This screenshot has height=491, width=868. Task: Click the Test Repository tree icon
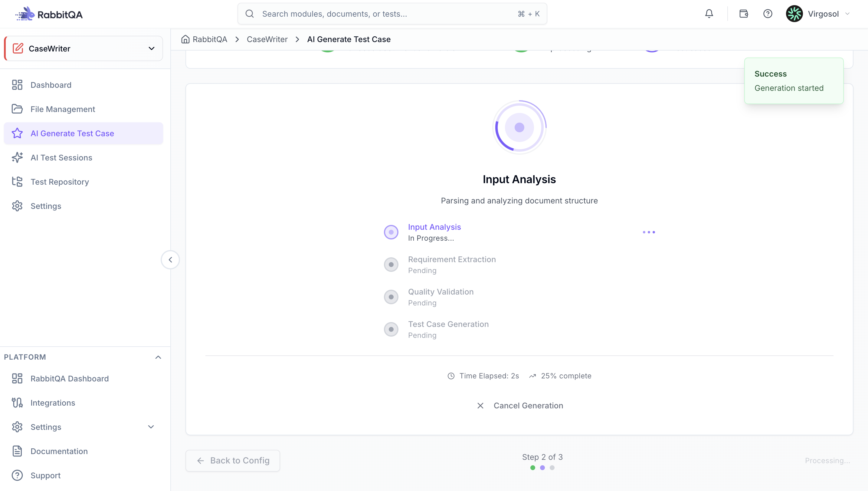pos(17,182)
